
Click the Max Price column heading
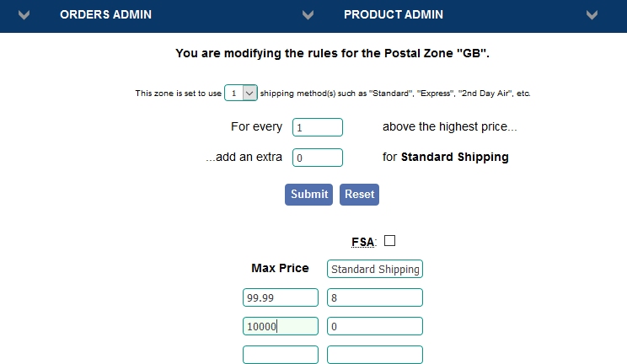tap(280, 268)
